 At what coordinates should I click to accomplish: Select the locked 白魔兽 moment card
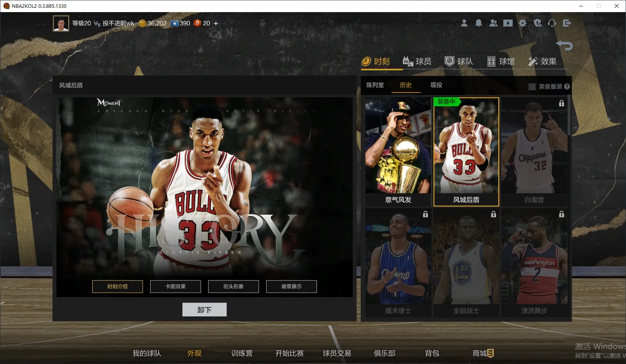tap(534, 152)
